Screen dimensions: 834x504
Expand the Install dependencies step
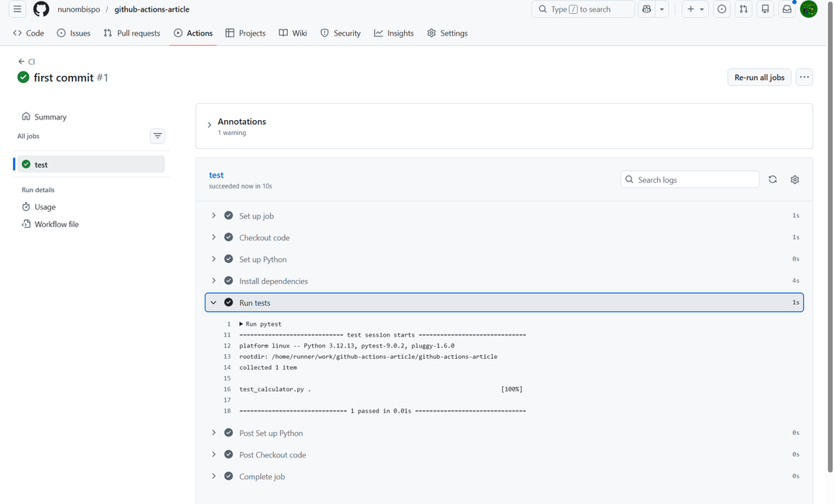point(214,280)
